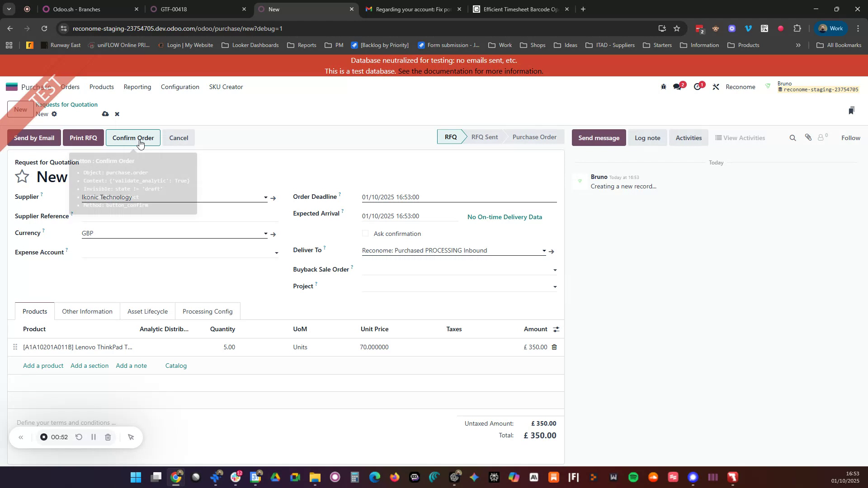Open the developer tools wrench icon
This screenshot has width=868, height=488.
point(716,86)
